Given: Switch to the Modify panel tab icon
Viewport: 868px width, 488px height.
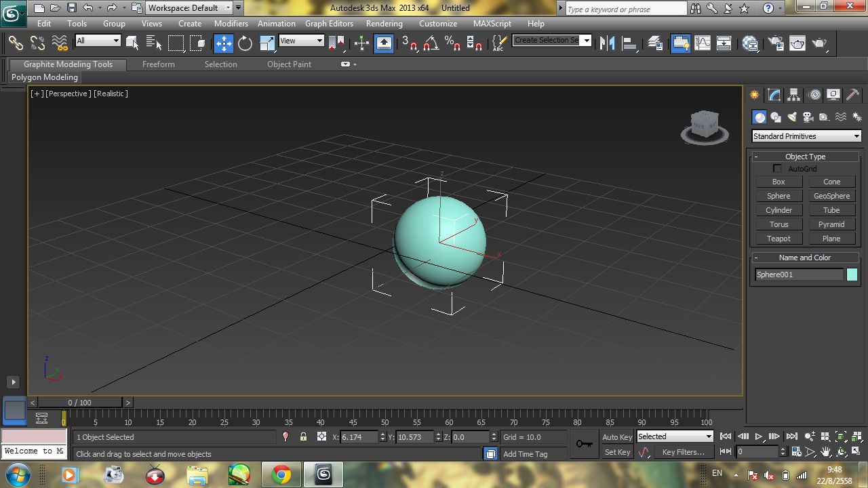Looking at the screenshot, I should (x=774, y=95).
